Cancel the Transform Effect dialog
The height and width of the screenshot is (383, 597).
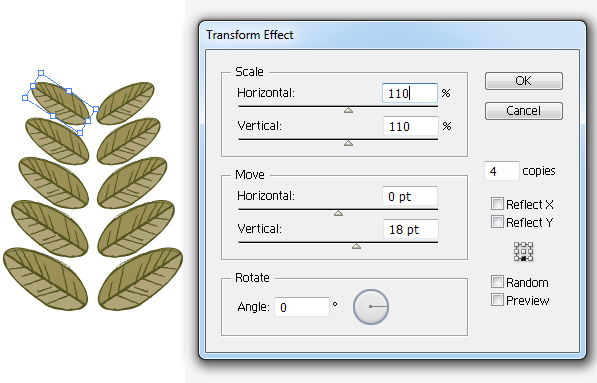[524, 111]
